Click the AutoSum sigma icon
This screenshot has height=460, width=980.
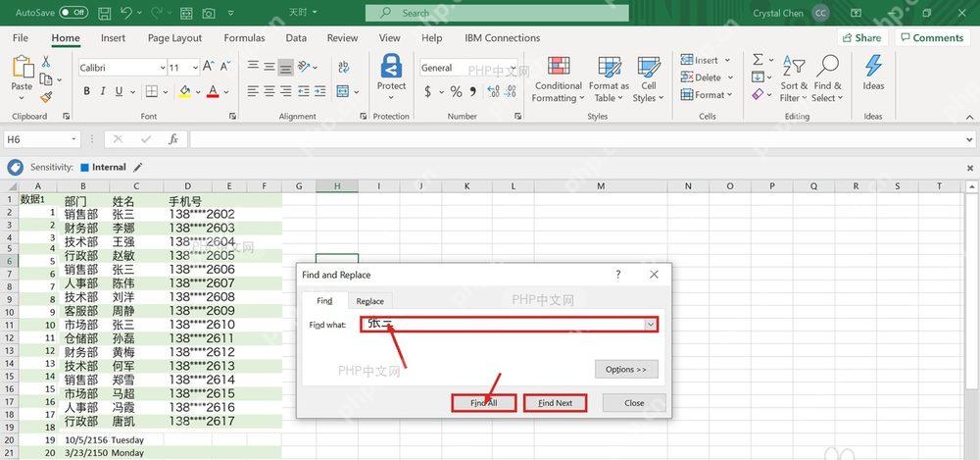point(758,60)
